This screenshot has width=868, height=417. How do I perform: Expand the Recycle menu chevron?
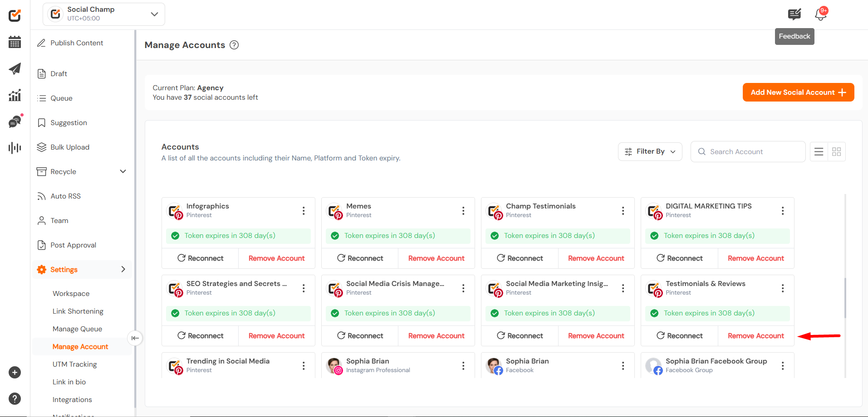tap(123, 171)
